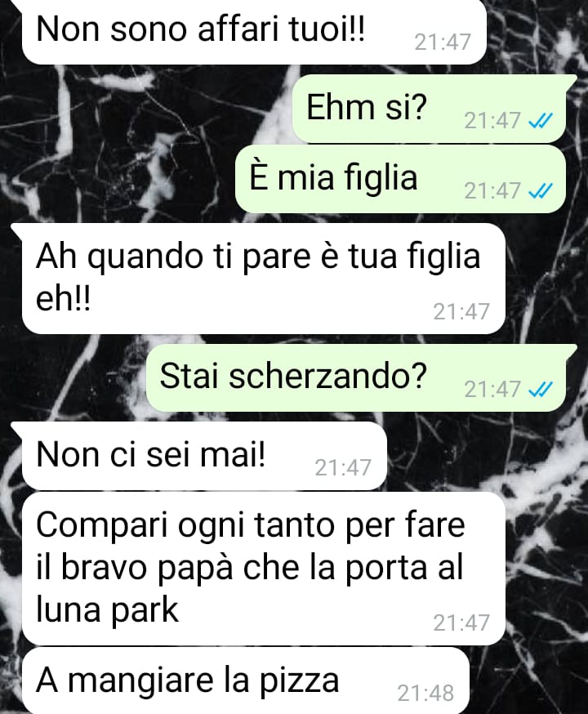This screenshot has width=588, height=714.
Task: Select the 'A mangiare la pizza' message
Action: pyautogui.click(x=245, y=681)
